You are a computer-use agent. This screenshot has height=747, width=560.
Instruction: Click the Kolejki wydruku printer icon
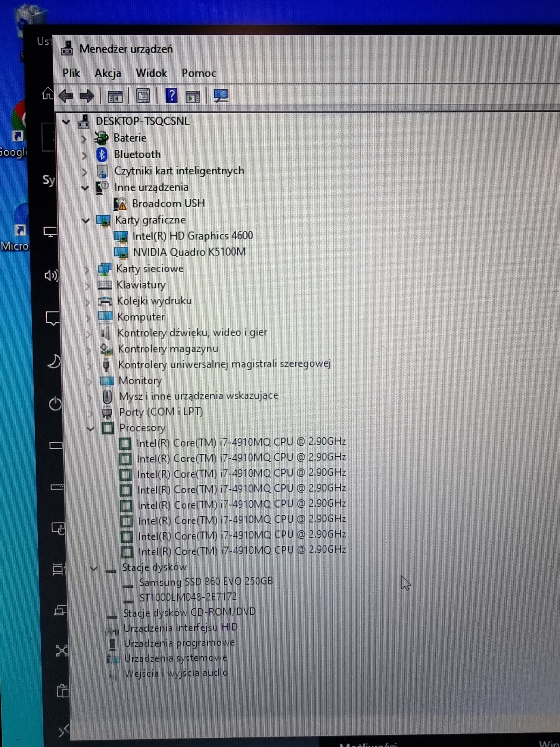pos(105,301)
